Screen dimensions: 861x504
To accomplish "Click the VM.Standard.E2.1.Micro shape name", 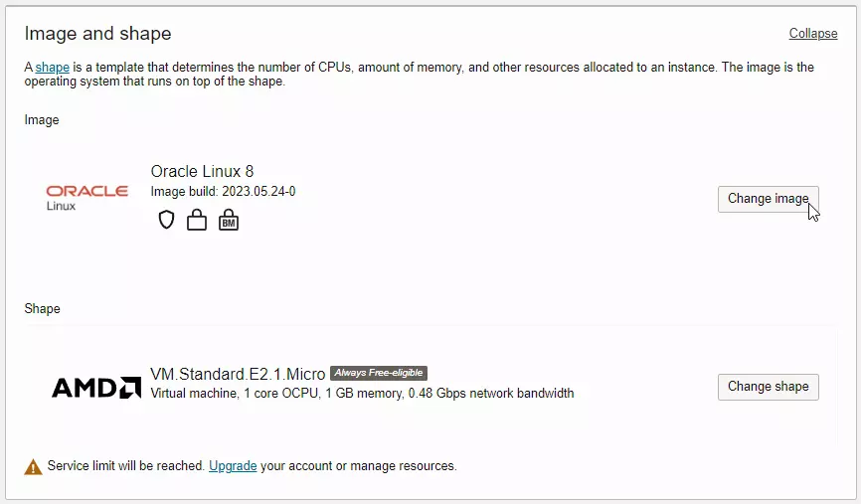I will 238,374.
